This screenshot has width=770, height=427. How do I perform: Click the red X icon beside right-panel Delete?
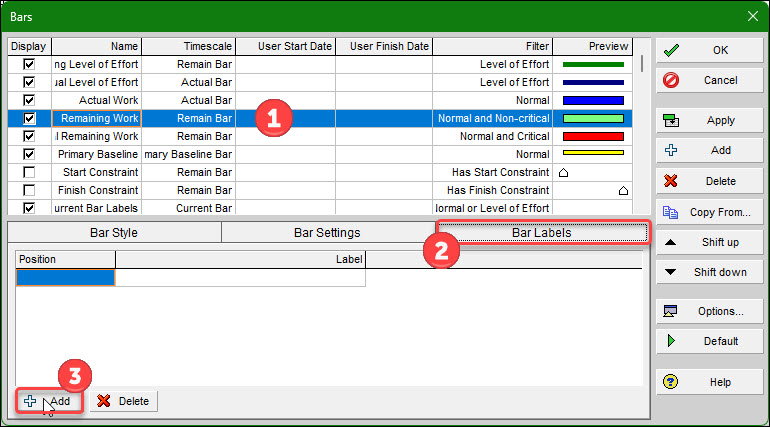pos(671,181)
